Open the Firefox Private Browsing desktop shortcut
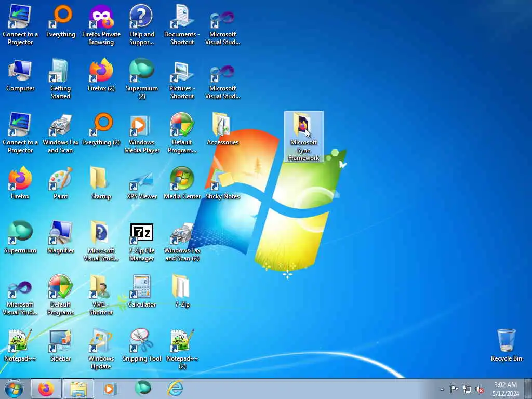Viewport: 532px width, 399px height. click(x=101, y=24)
